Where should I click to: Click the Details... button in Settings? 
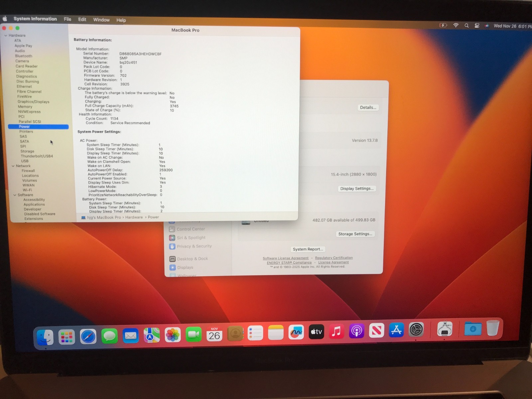click(x=368, y=107)
